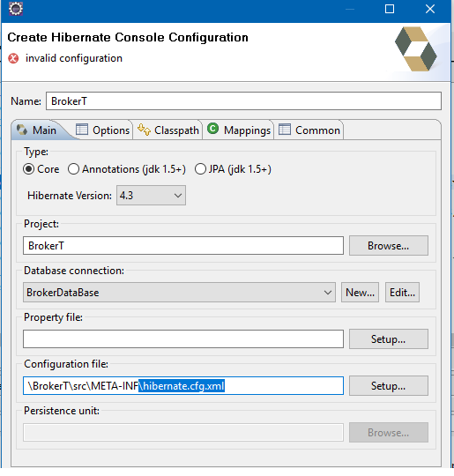Click the Options tab table icon
Viewport: 454px width, 476px height.
[82, 129]
